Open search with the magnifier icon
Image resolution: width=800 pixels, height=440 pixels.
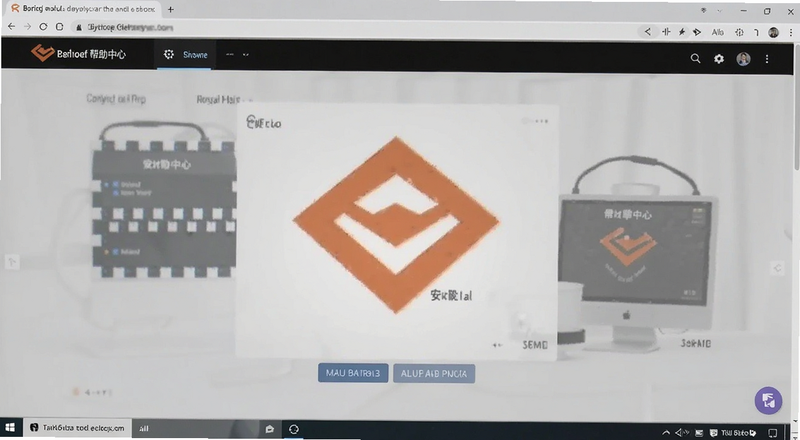tap(695, 59)
